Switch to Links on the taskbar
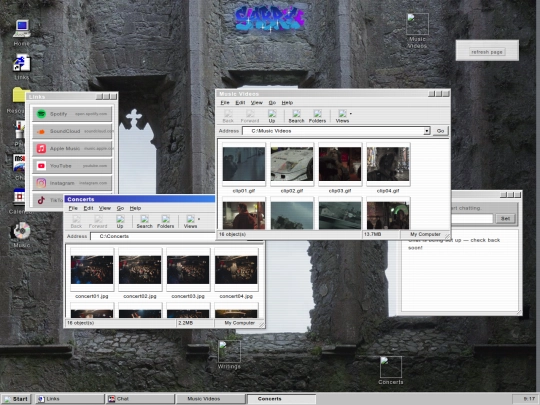540x405 pixels. tap(70, 399)
